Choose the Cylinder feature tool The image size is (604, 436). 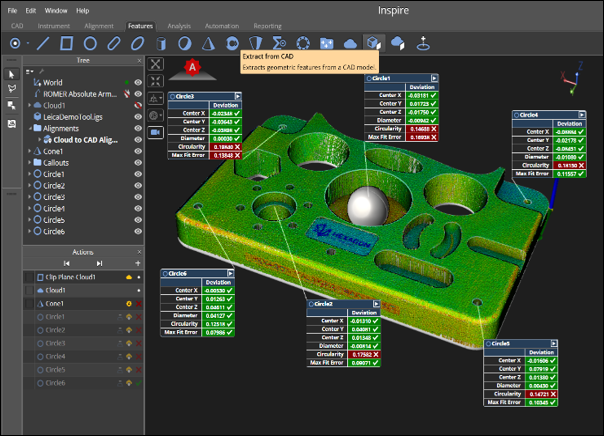point(160,43)
